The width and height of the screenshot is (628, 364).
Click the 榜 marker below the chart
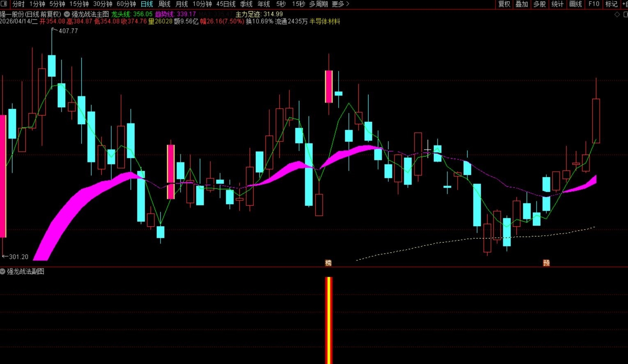point(328,263)
